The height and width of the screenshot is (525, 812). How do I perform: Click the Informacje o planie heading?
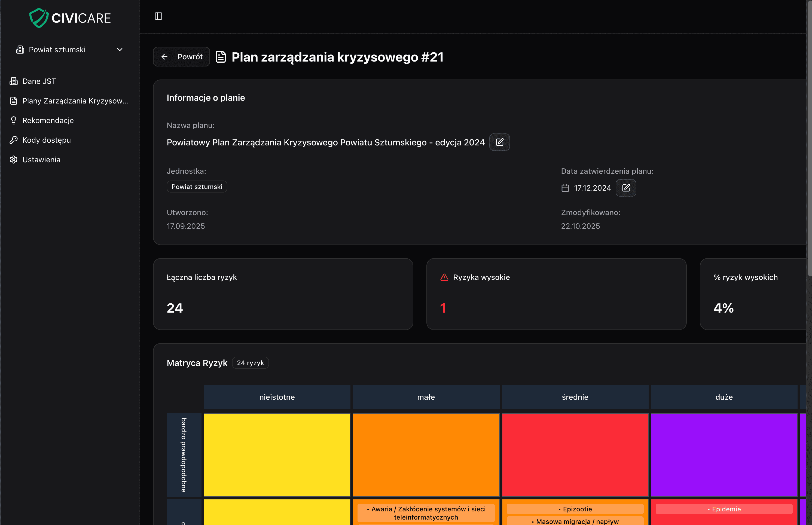click(x=206, y=98)
